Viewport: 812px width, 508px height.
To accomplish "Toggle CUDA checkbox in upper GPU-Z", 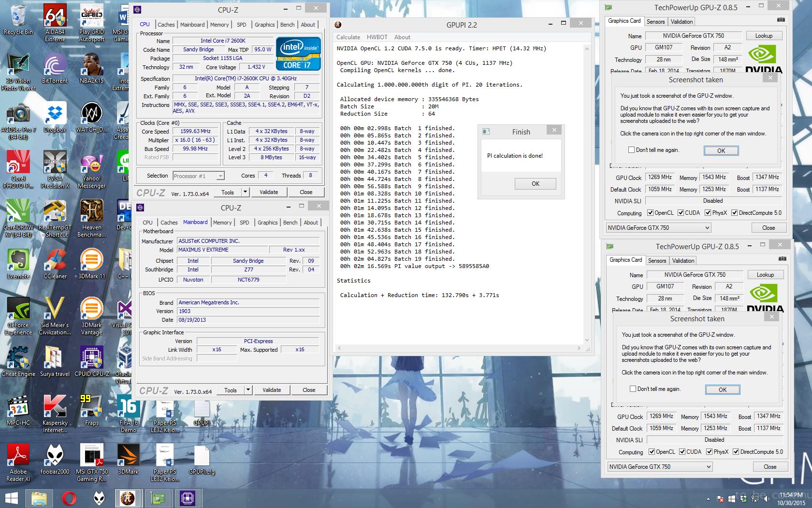I will point(681,213).
